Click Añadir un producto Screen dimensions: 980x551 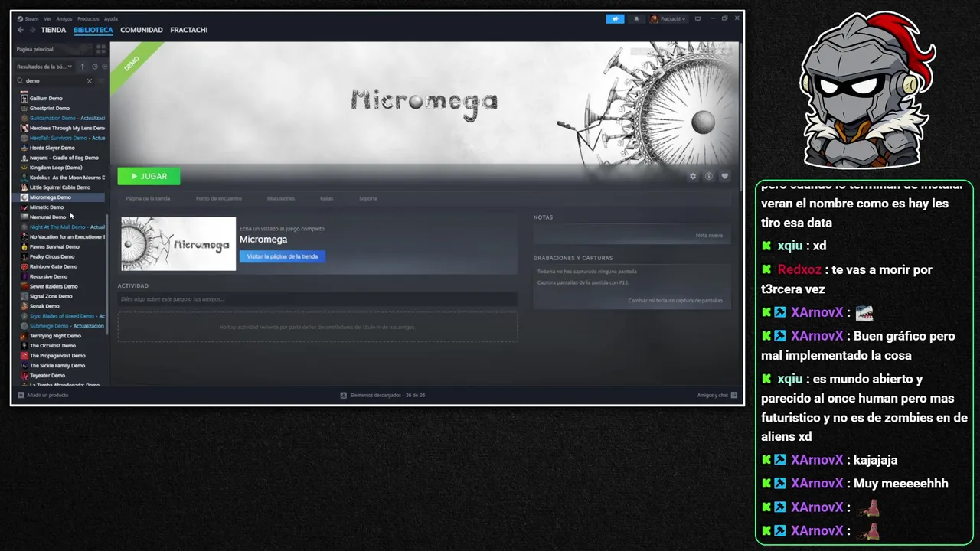coord(43,395)
